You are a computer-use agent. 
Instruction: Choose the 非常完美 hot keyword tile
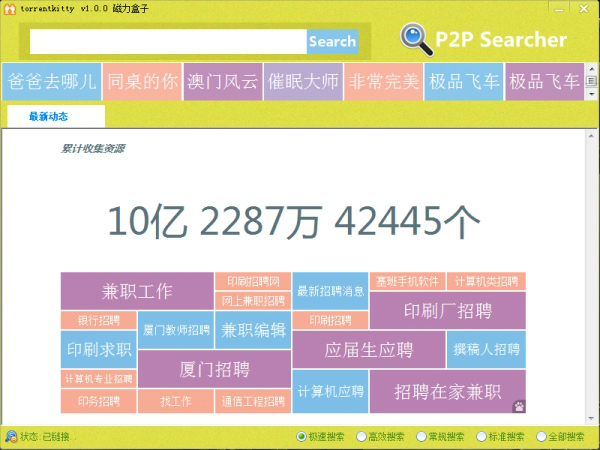383,82
